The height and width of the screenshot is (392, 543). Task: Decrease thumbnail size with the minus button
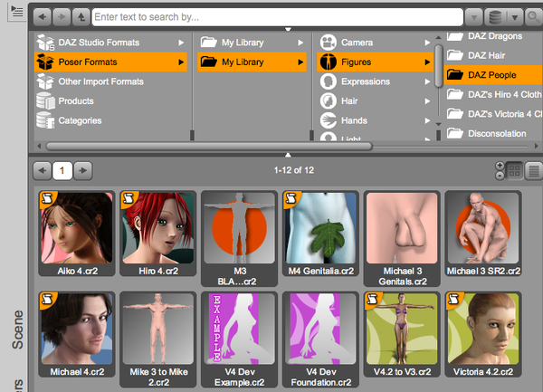pyautogui.click(x=500, y=176)
